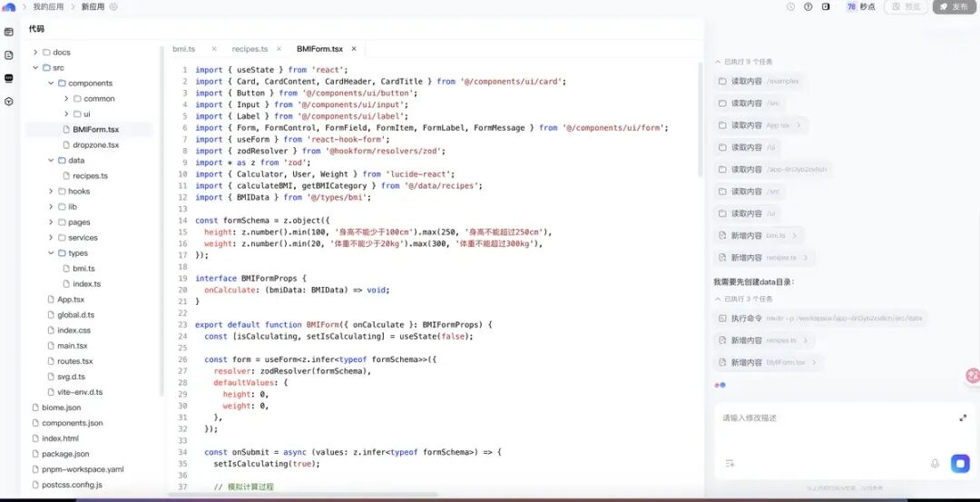Open the first left sidebar panel icon
Screen dimensions: 980x502
[9, 32]
